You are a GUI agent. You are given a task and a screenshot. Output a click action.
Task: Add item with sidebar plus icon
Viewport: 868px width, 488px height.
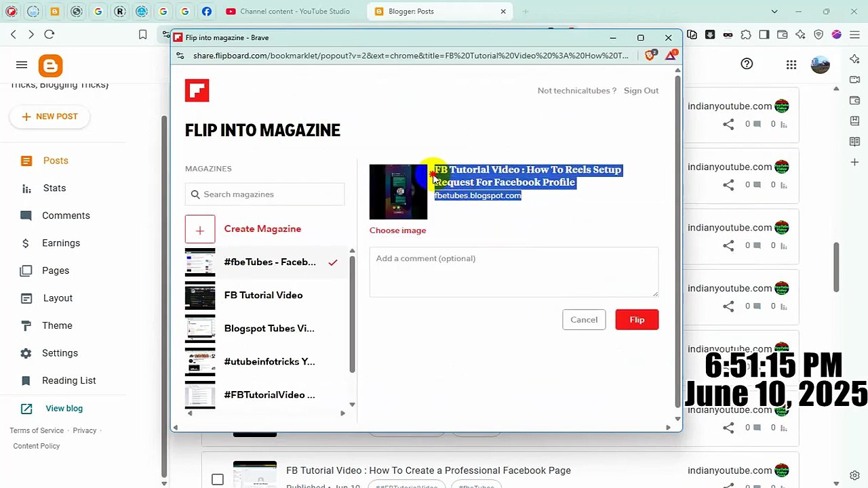click(x=854, y=162)
